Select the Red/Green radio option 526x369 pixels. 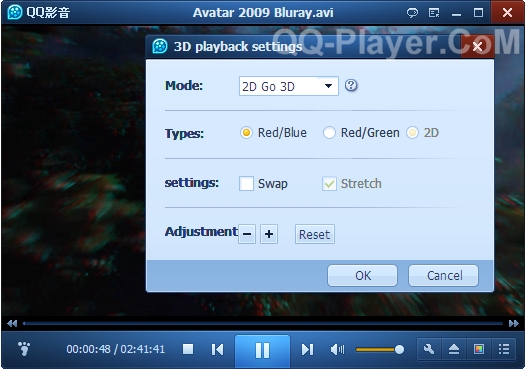(x=329, y=133)
